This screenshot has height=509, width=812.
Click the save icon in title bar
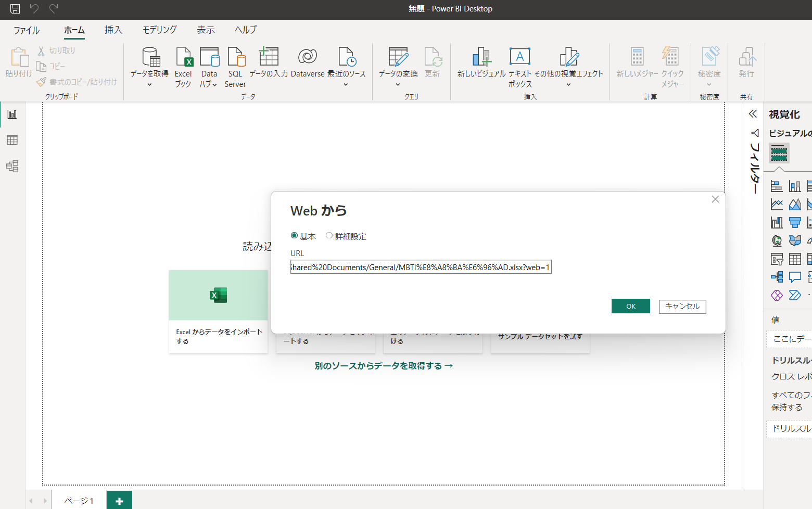[15, 8]
